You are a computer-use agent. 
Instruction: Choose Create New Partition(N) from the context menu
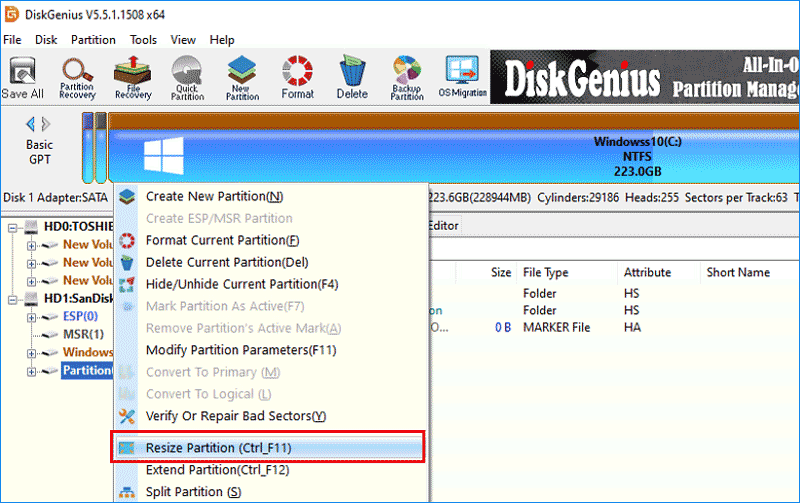tap(270, 196)
